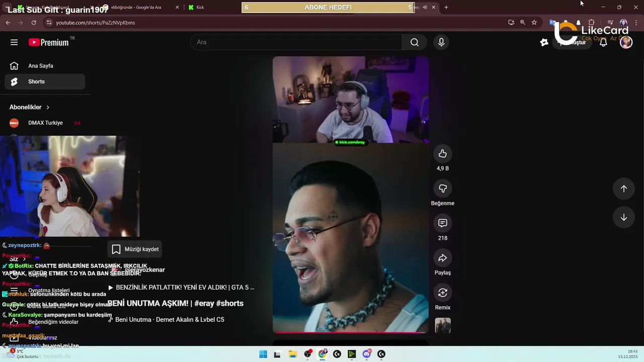Click the Beğenme dislike thumbs-down

point(443,189)
